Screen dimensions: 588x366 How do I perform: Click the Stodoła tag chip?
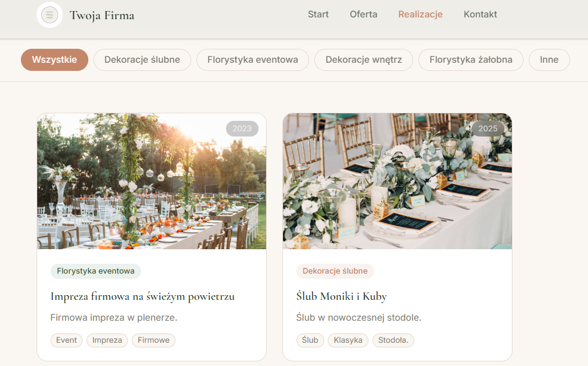(393, 340)
